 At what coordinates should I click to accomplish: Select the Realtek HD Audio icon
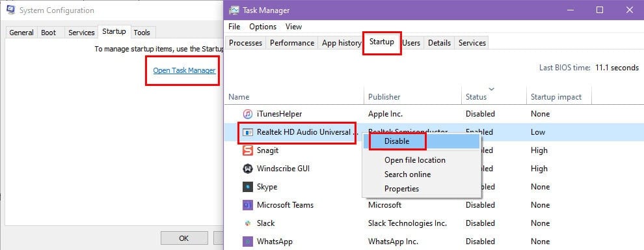[x=247, y=132]
